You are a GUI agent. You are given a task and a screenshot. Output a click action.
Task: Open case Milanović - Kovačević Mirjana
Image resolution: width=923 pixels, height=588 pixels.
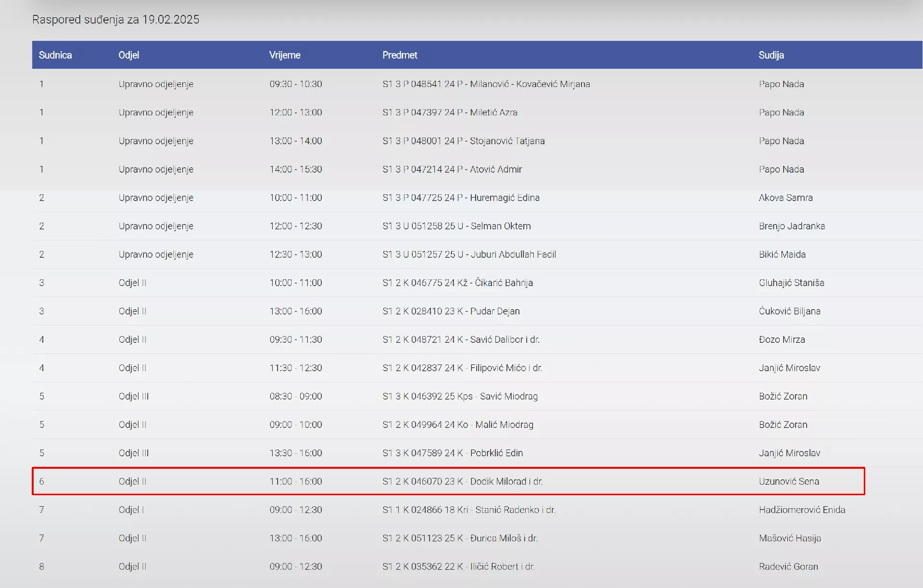point(486,84)
